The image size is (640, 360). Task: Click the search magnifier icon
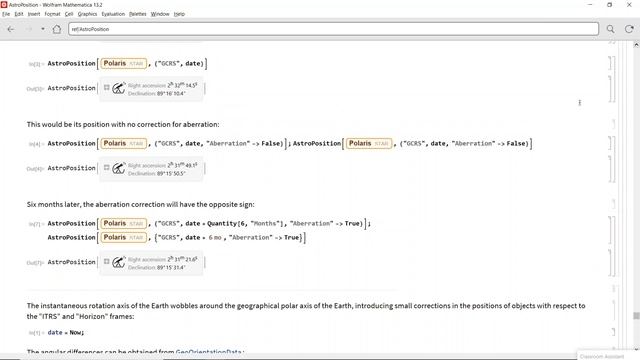pos(610,29)
